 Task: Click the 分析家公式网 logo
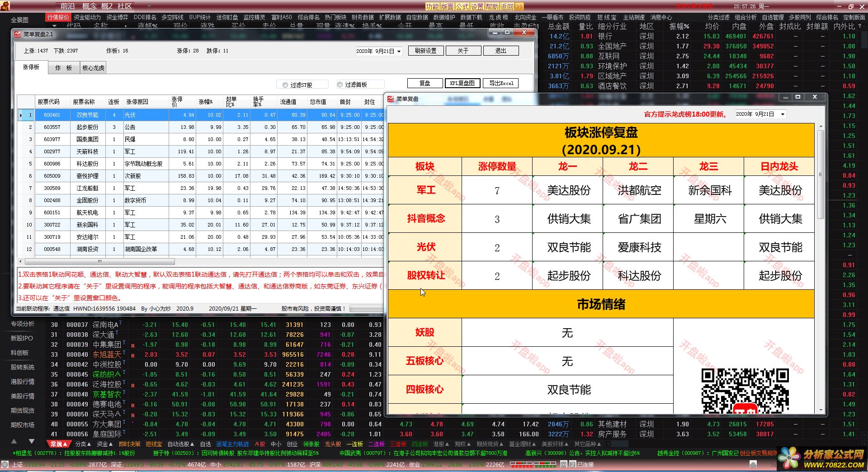click(x=821, y=458)
